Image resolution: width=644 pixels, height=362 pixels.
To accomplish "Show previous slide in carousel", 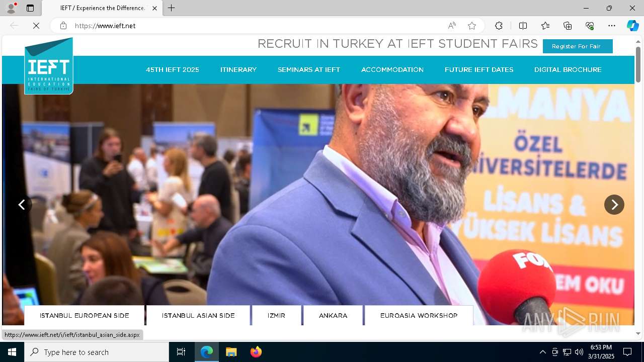I will [x=22, y=205].
